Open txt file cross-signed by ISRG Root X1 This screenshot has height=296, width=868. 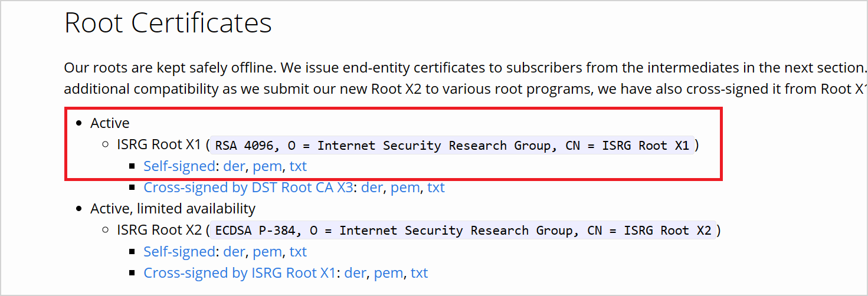(420, 273)
